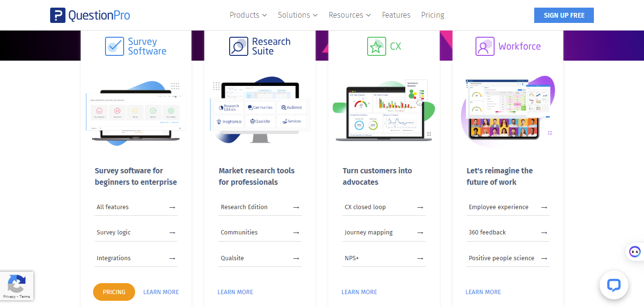Click the arrow beside All features
The height and width of the screenshot is (307, 644).
tap(172, 207)
